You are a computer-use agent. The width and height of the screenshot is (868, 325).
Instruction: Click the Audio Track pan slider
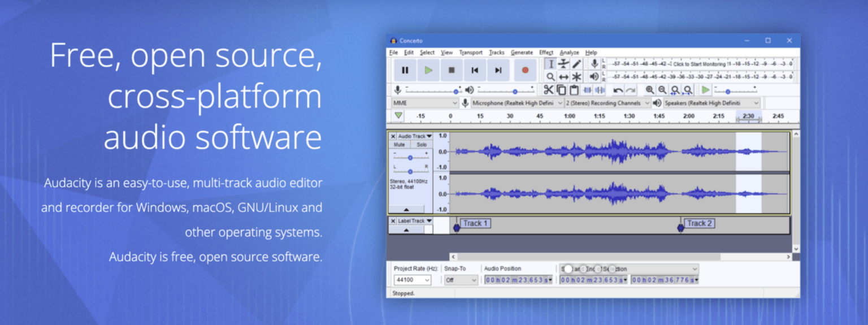click(x=410, y=171)
